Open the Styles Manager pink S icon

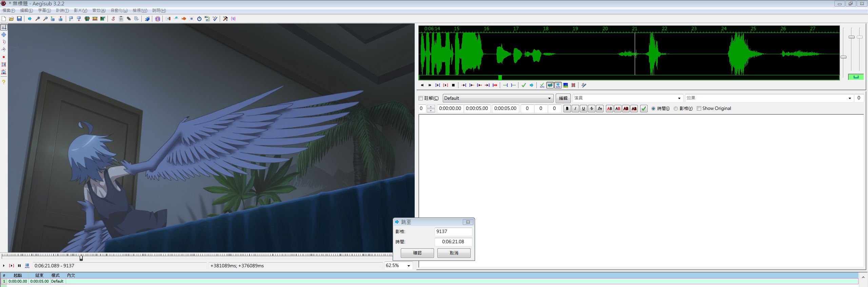pos(113,19)
